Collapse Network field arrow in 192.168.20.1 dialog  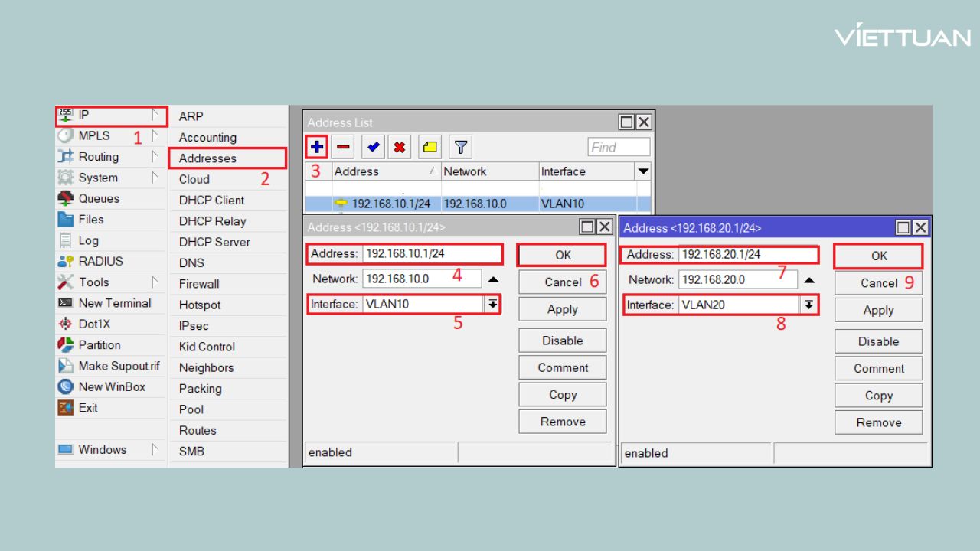[809, 280]
